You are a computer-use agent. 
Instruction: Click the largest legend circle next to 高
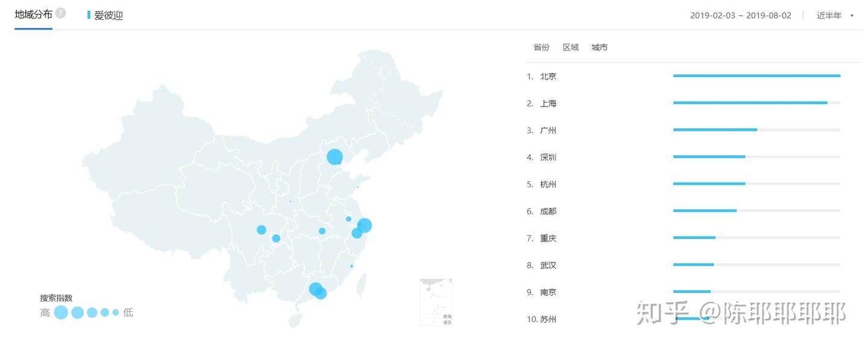click(61, 312)
